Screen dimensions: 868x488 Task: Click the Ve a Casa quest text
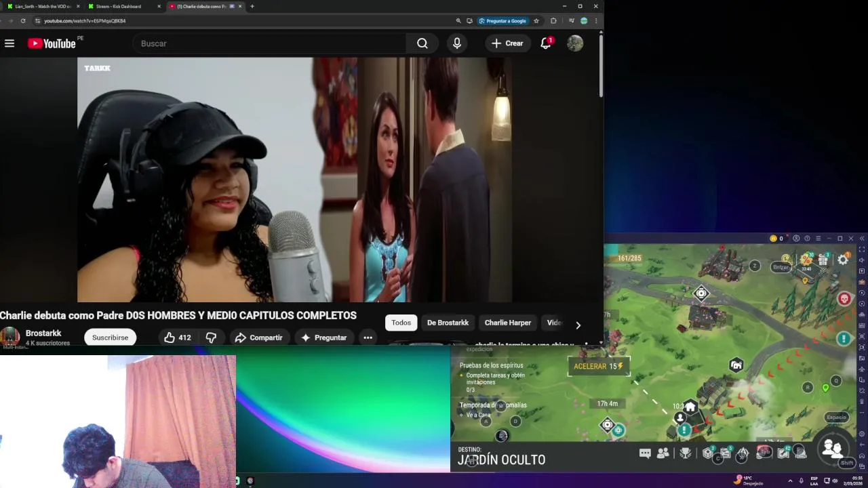478,415
